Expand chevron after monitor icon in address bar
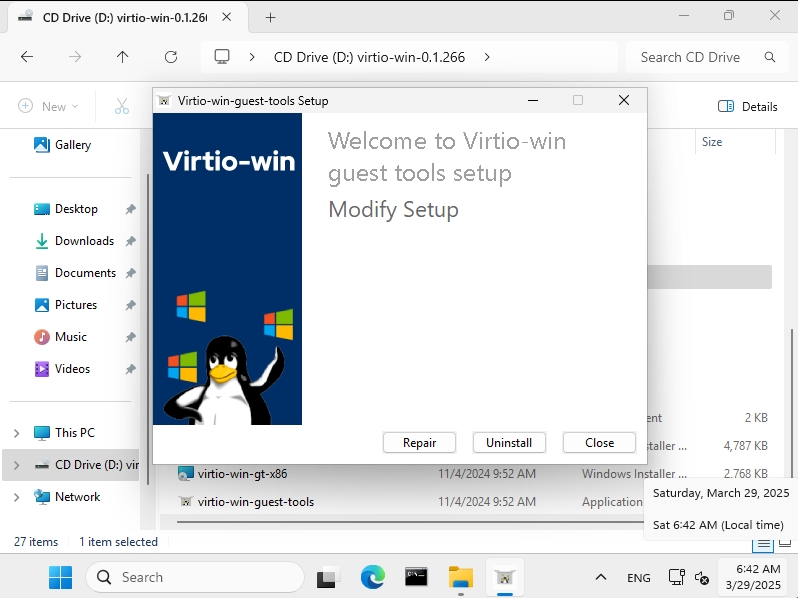Image resolution: width=798 pixels, height=598 pixels. click(x=252, y=57)
